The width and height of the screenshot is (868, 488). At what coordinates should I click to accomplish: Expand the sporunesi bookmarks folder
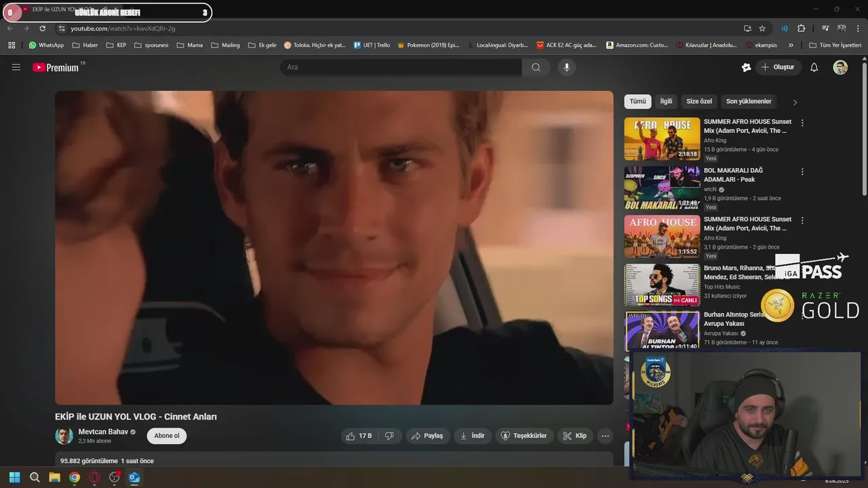pyautogui.click(x=151, y=45)
